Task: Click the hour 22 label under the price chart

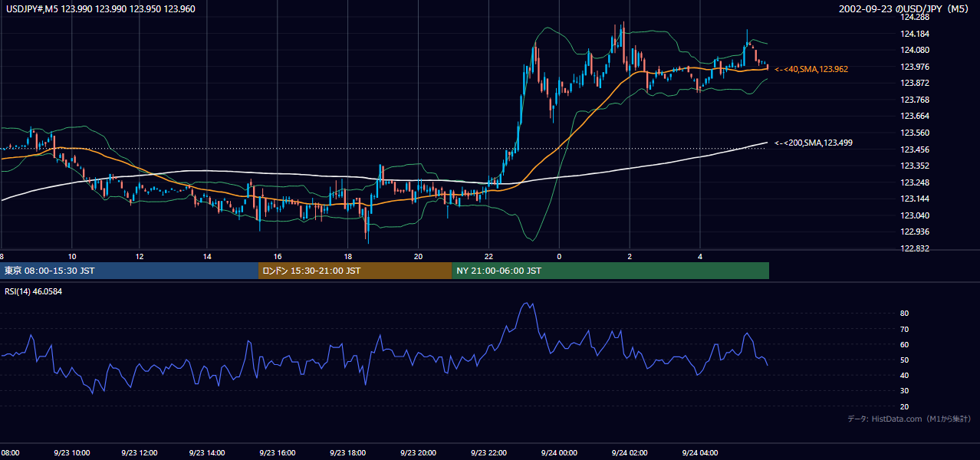Action: tap(488, 257)
